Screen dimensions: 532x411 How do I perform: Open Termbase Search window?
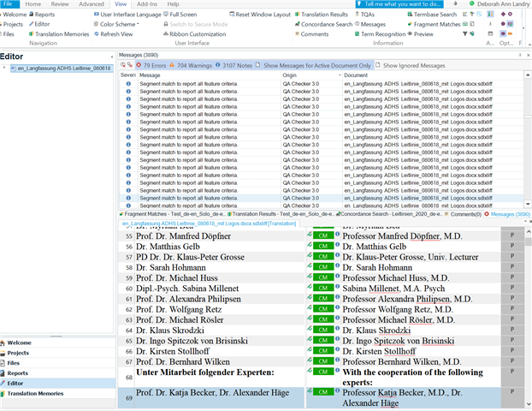432,15
